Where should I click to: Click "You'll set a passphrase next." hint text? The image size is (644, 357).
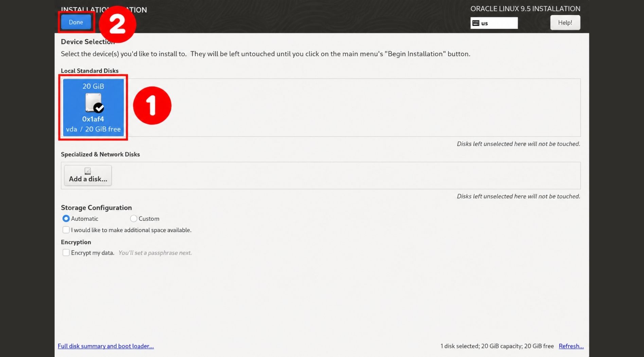tap(155, 253)
